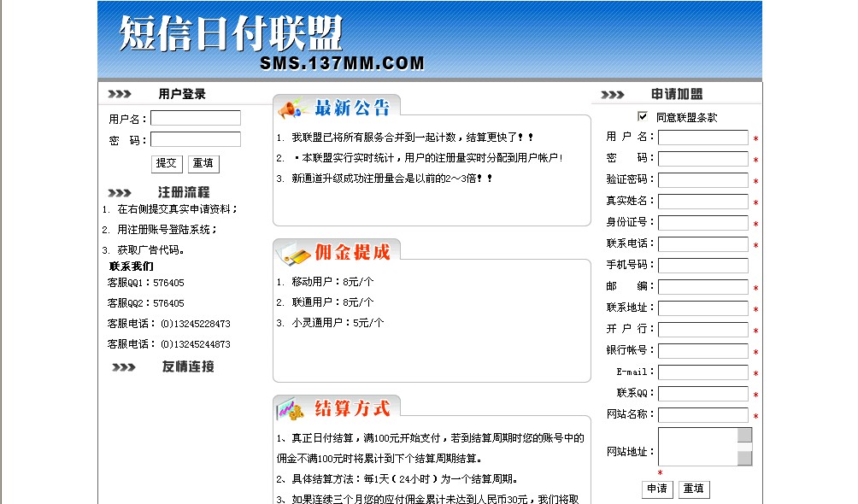858x504 pixels.
Task: Click announcement 新通道升级成功注册量
Action: coord(391,179)
